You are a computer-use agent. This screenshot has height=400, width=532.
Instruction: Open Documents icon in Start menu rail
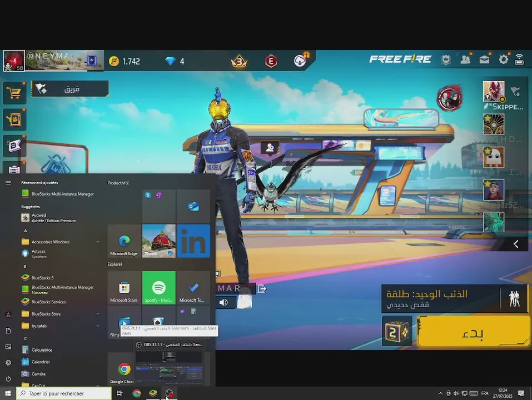[x=8, y=331]
